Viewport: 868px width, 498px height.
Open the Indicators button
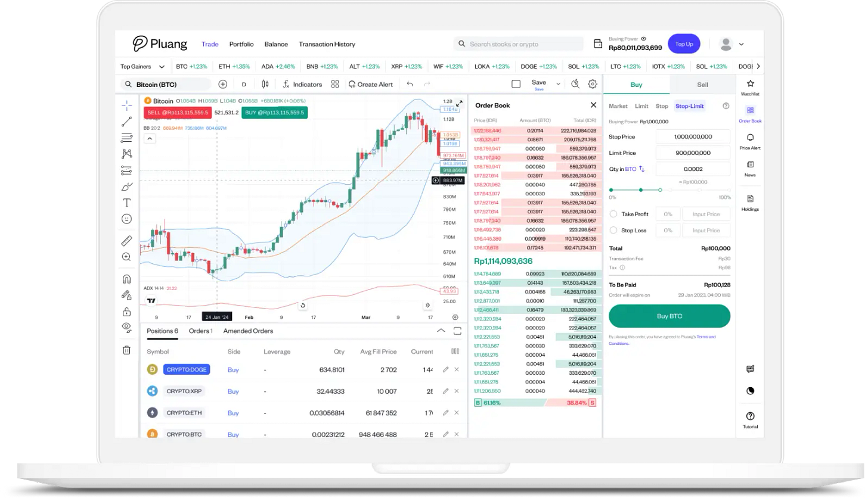point(302,85)
